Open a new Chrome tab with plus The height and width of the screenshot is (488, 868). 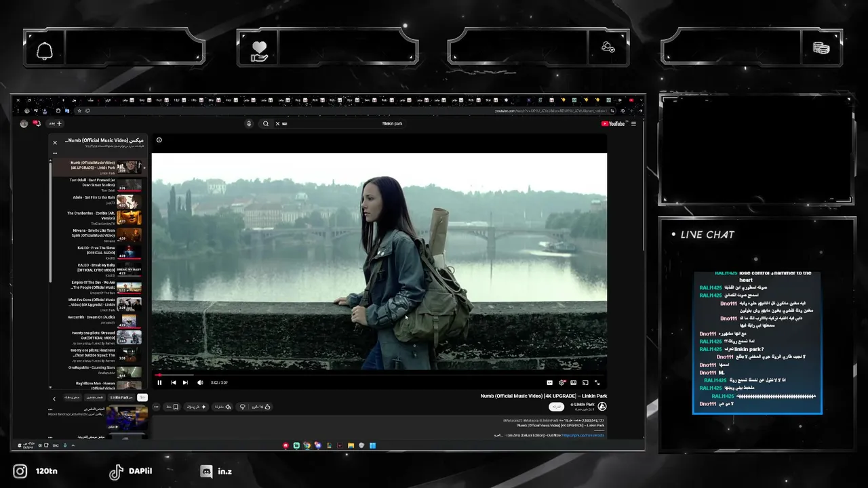tap(63, 100)
